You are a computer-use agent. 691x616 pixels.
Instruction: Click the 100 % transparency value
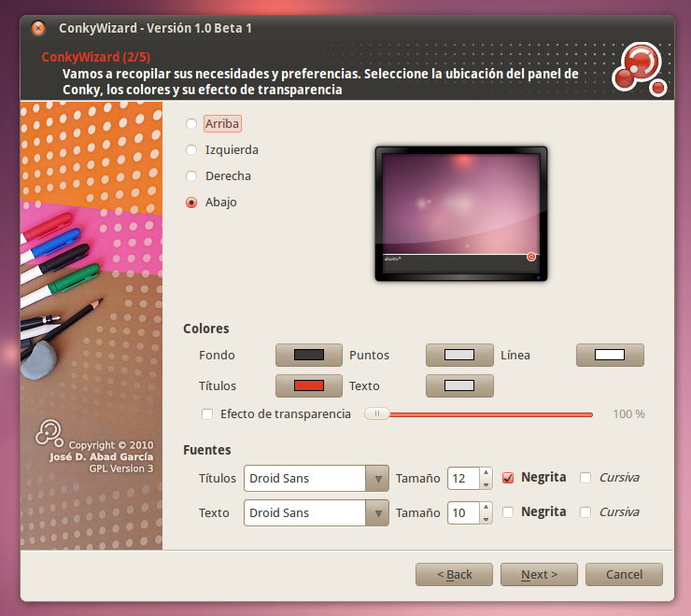click(628, 413)
